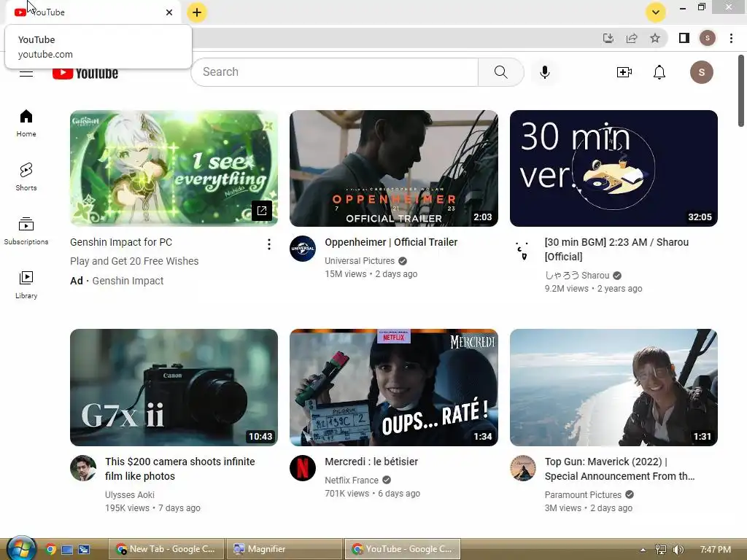Open Top Gun: Maverick (2022) title
Image resolution: width=747 pixels, height=560 pixels.
[x=620, y=469]
